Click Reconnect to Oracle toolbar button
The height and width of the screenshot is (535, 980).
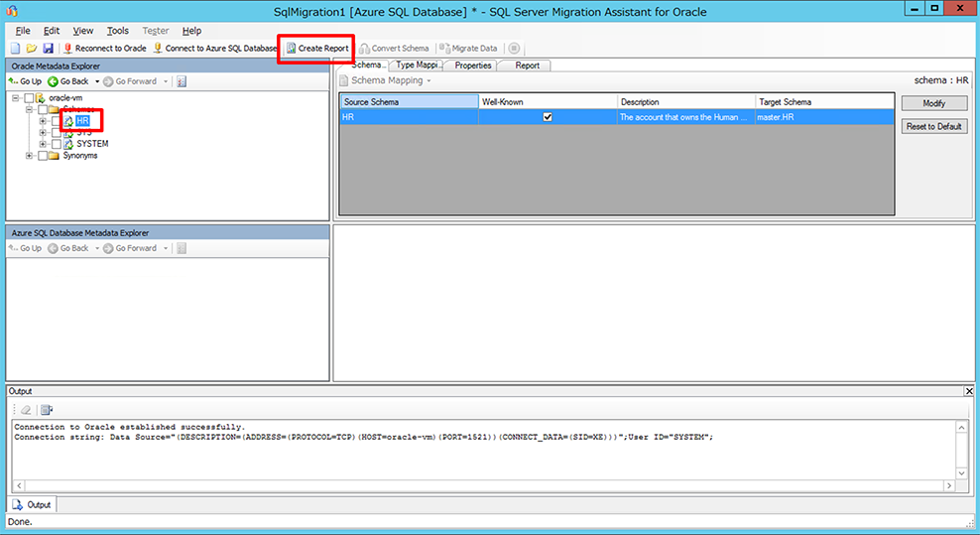pyautogui.click(x=105, y=49)
